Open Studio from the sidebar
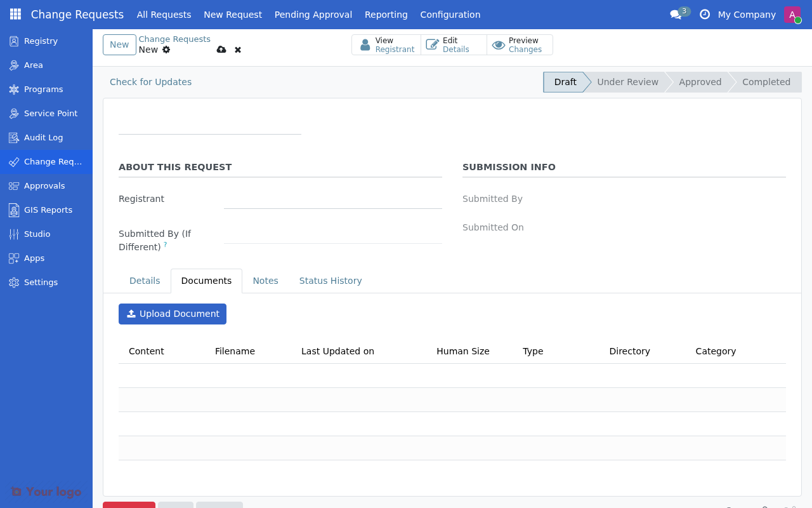Image resolution: width=812 pixels, height=508 pixels. (x=37, y=234)
